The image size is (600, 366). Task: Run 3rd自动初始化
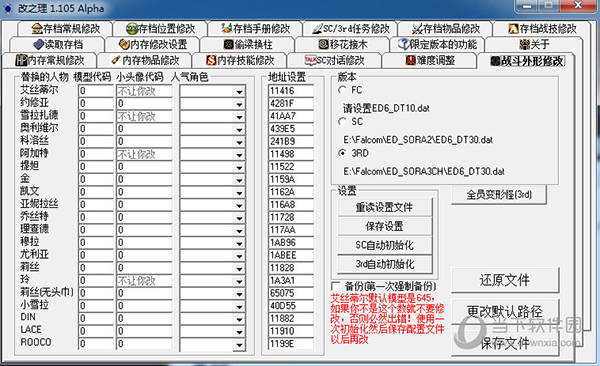coord(385,264)
